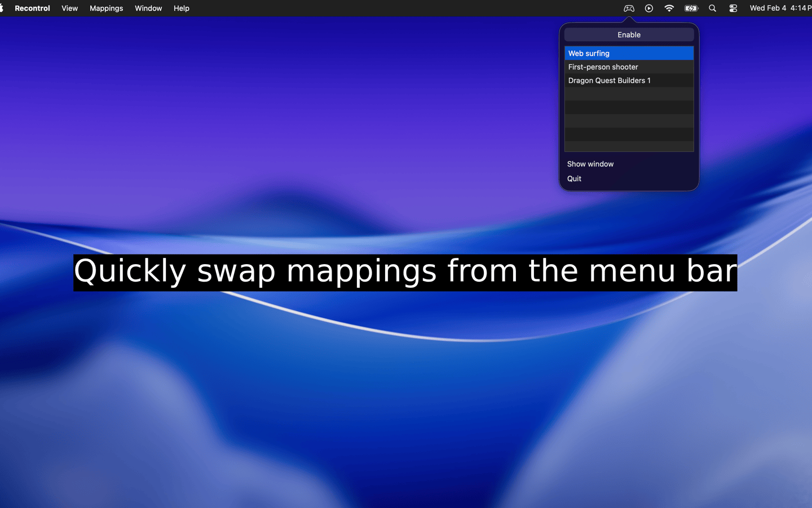The width and height of the screenshot is (812, 508).
Task: Click the Wi-Fi status icon
Action: [669, 8]
